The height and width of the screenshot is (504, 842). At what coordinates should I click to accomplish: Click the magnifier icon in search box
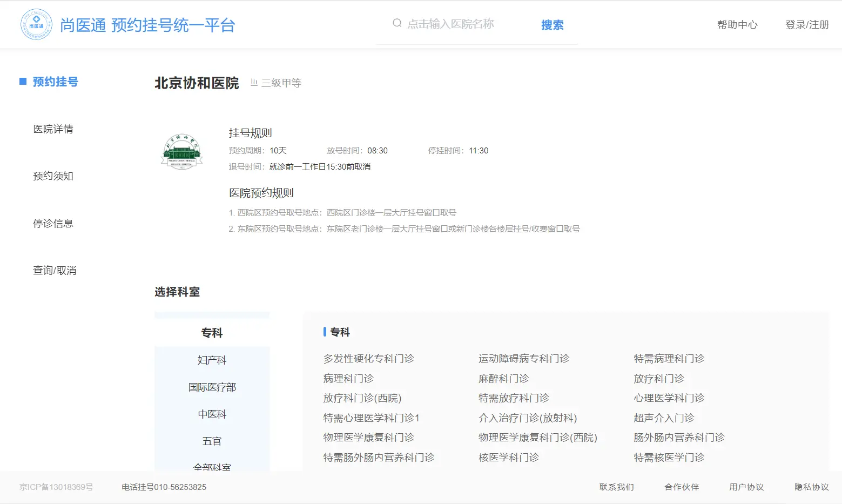click(x=397, y=23)
